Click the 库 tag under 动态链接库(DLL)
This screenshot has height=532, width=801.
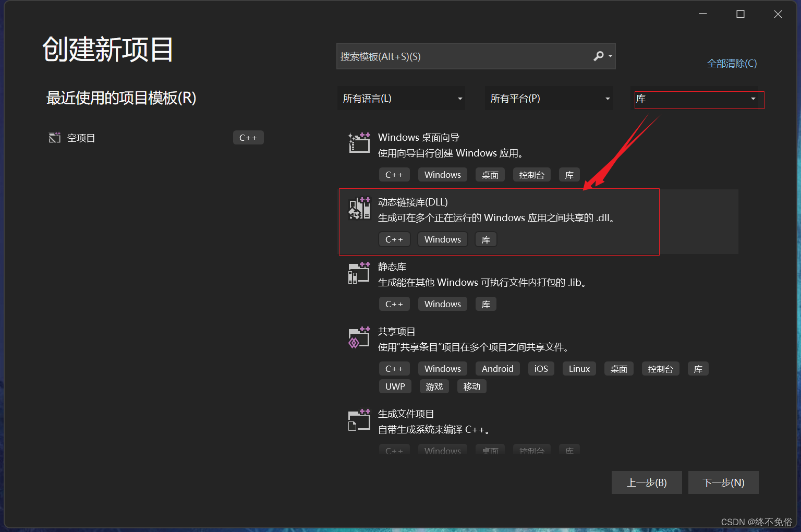tap(486, 239)
